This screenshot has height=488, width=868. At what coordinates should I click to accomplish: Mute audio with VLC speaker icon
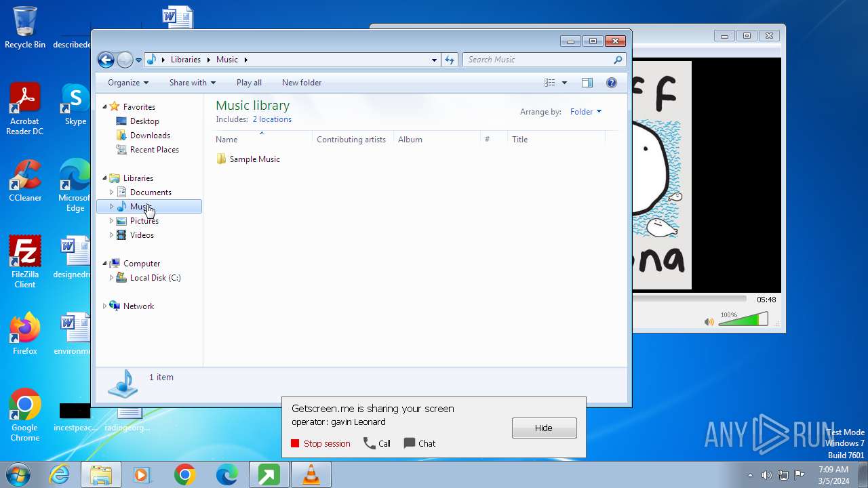tap(709, 322)
